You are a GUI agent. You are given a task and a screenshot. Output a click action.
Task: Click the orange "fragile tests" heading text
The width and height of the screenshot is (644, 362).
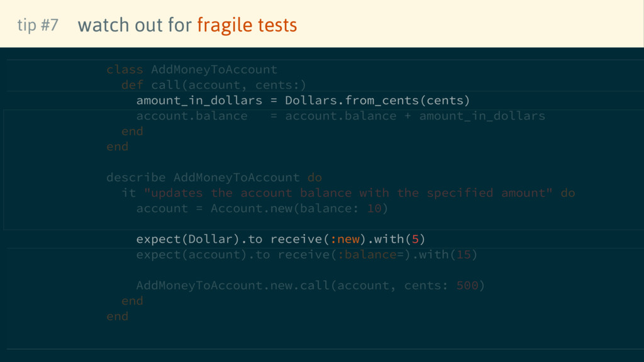tap(247, 25)
